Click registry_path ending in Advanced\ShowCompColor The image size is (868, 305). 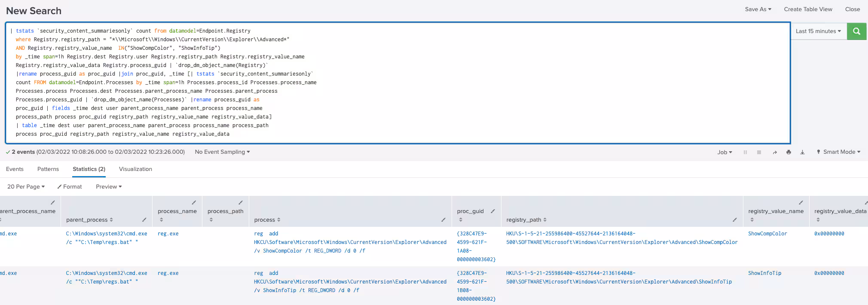622,238
